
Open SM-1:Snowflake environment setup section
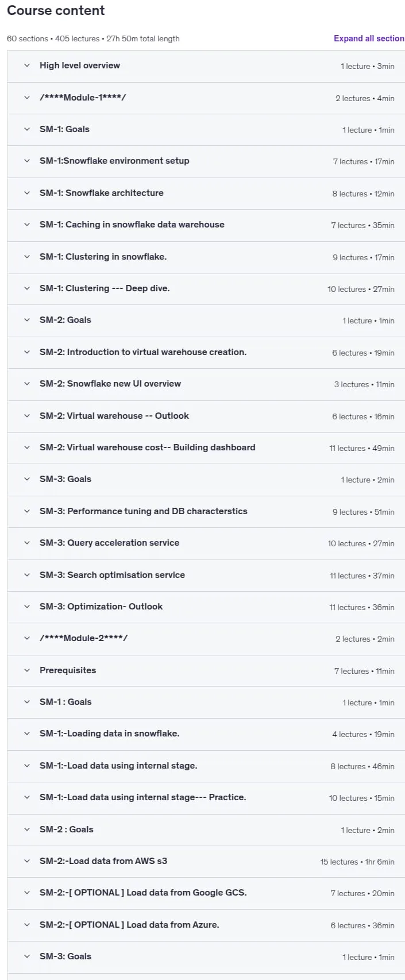(x=206, y=161)
